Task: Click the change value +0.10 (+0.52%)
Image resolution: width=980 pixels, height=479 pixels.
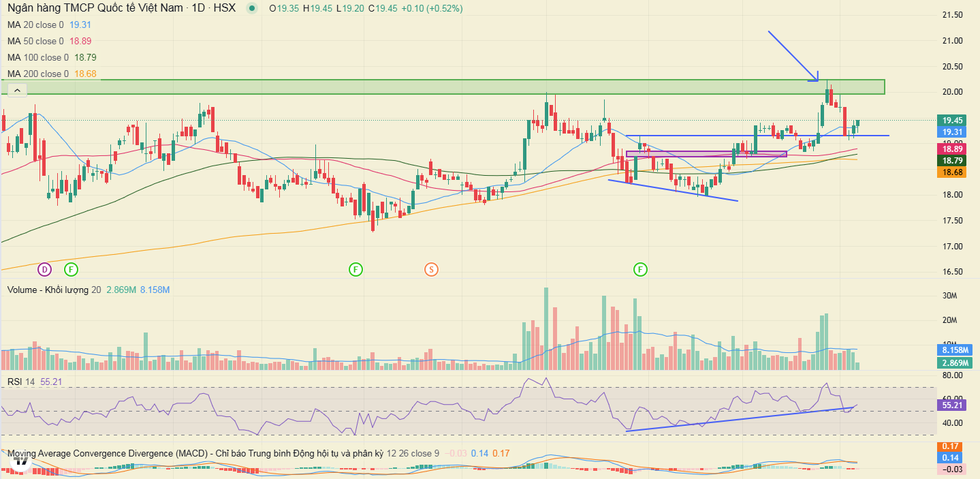Action: coord(432,9)
